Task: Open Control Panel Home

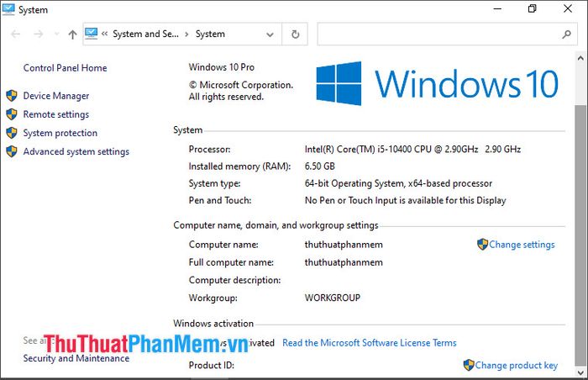Action: coord(65,68)
